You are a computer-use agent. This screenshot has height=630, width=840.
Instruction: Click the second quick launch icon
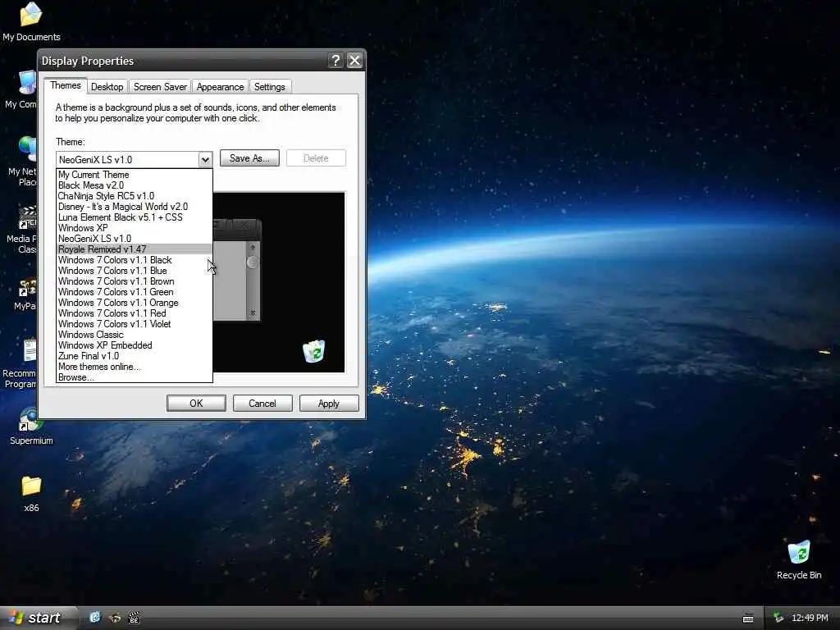click(x=115, y=619)
